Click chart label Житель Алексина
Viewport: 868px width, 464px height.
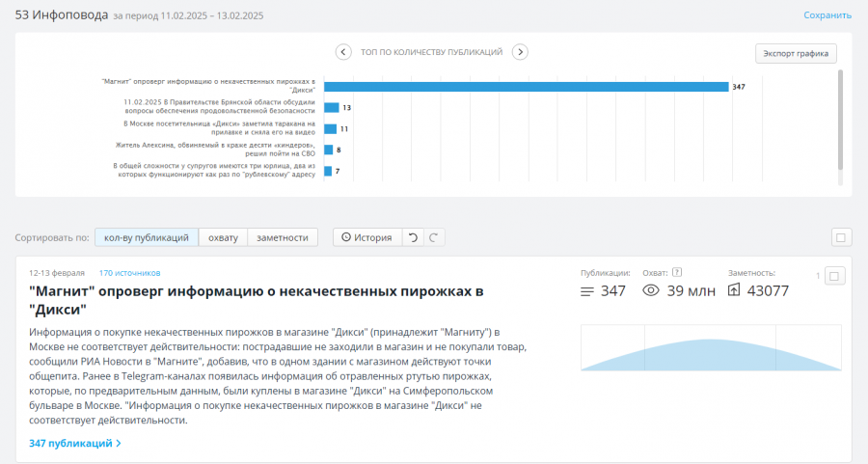pyautogui.click(x=215, y=150)
